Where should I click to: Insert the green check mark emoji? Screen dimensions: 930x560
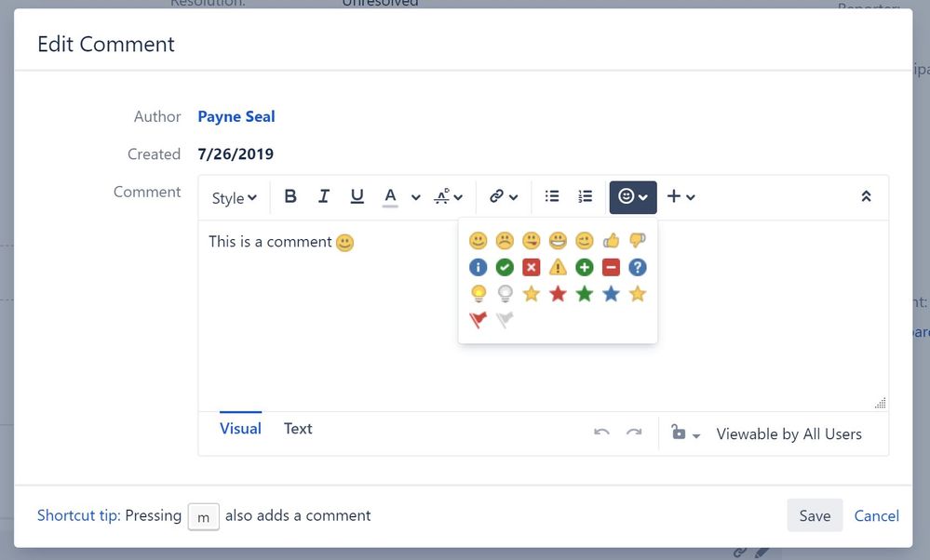click(x=505, y=267)
